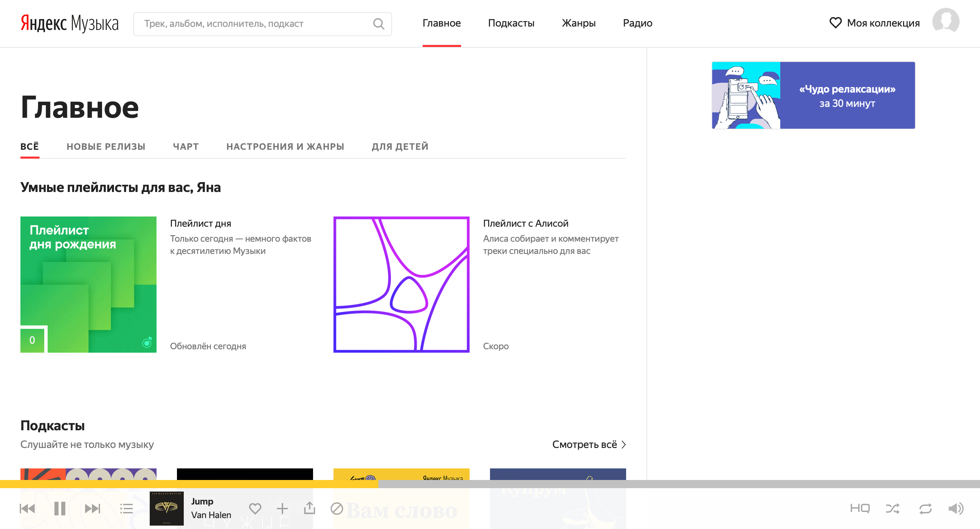Click the heart icon beside Моя коллекция

point(835,23)
